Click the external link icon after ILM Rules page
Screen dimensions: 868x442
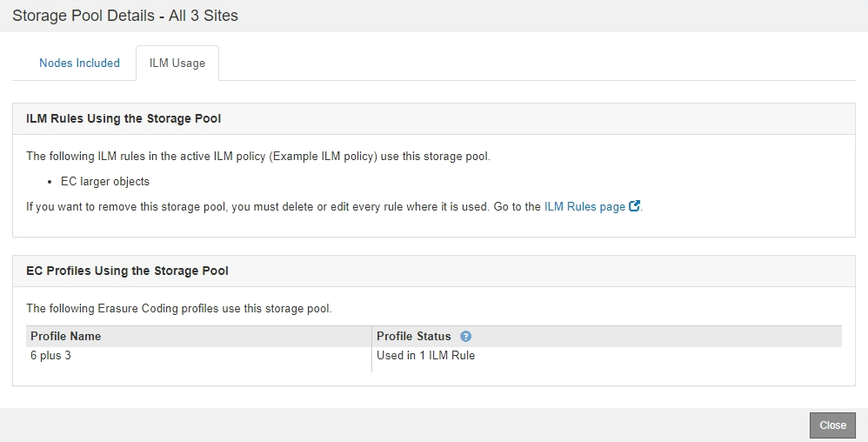coord(635,207)
